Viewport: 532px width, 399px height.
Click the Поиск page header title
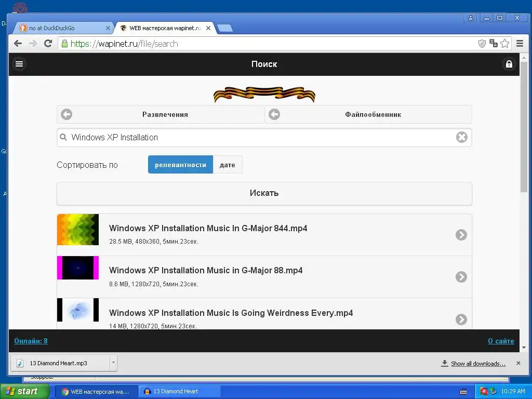point(264,64)
